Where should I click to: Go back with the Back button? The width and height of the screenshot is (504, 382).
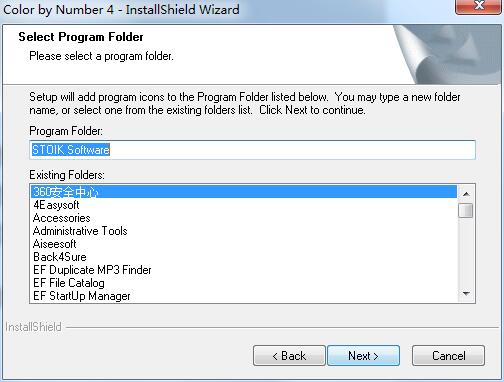pyautogui.click(x=289, y=356)
